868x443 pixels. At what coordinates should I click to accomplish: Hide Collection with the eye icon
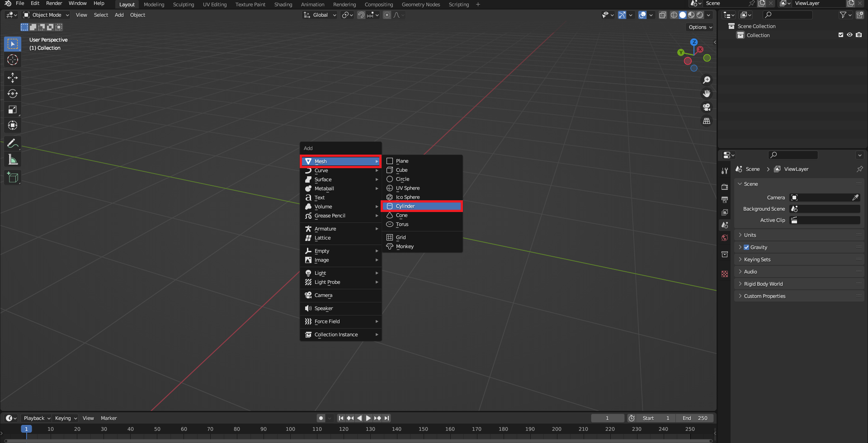[850, 35]
